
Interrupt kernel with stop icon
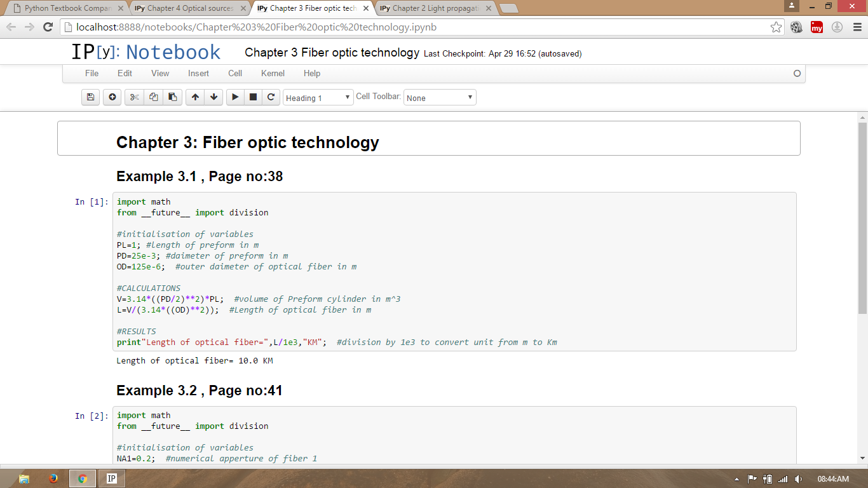[253, 97]
